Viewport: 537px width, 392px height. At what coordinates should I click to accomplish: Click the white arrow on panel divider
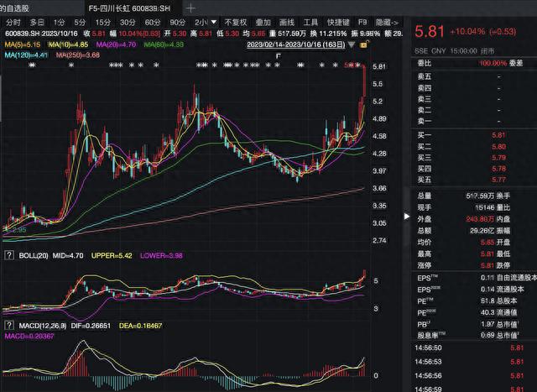click(x=406, y=217)
